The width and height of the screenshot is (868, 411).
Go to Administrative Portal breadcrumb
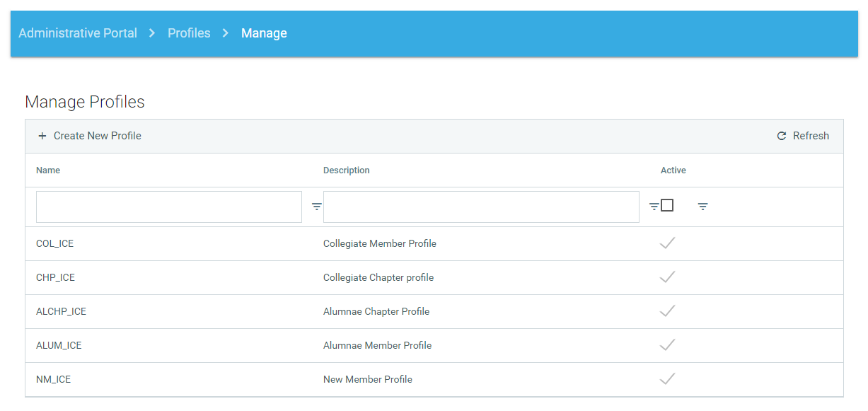(x=78, y=33)
